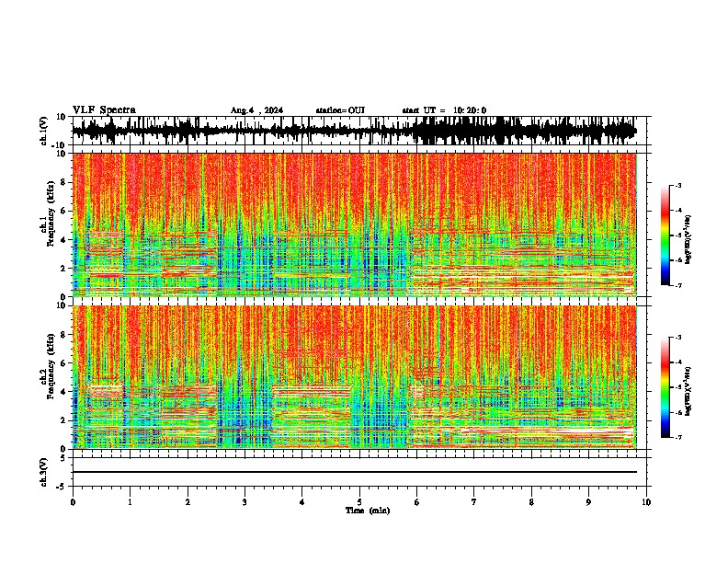Click the "VLF Spectra" title text
The image size is (728, 563).
coord(104,110)
